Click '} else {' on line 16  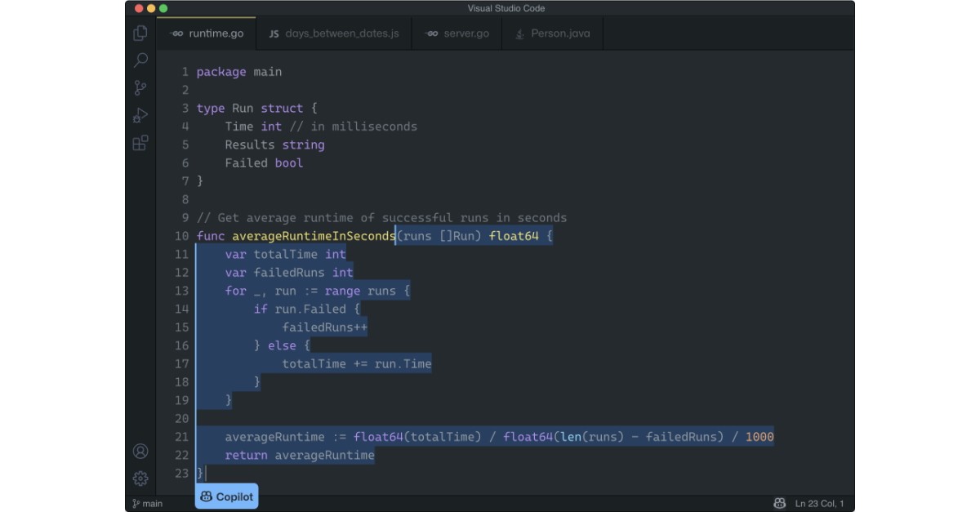282,345
